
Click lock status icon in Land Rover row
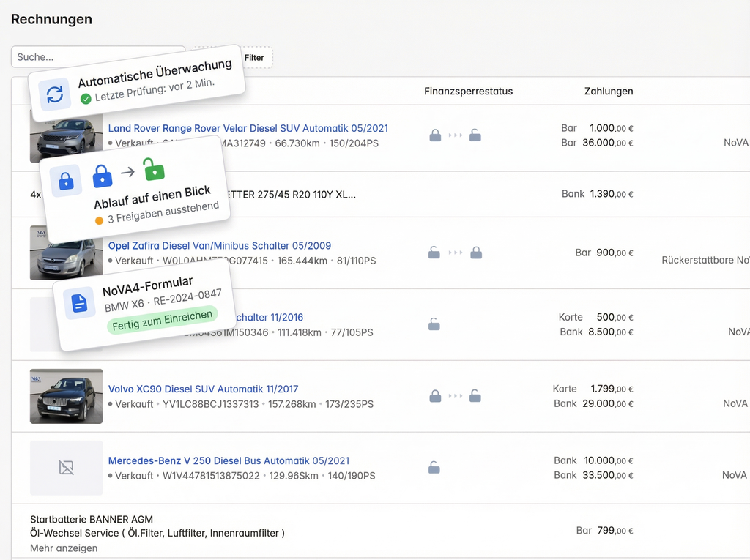pyautogui.click(x=435, y=135)
